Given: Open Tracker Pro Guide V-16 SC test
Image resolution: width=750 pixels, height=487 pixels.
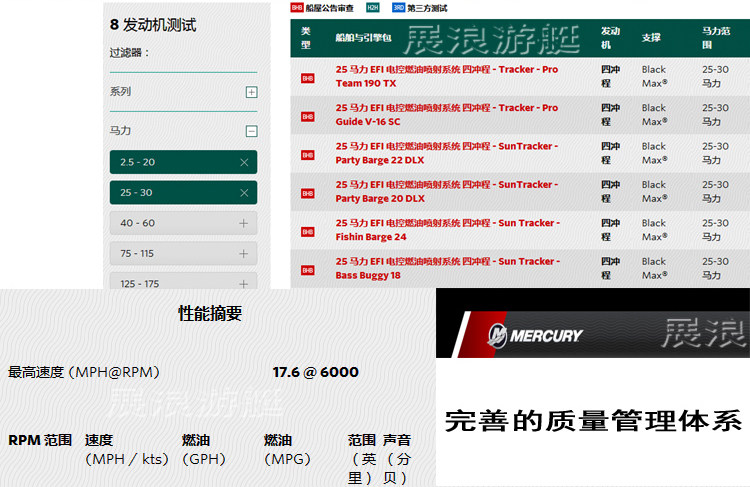Looking at the screenshot, I should pyautogui.click(x=447, y=115).
